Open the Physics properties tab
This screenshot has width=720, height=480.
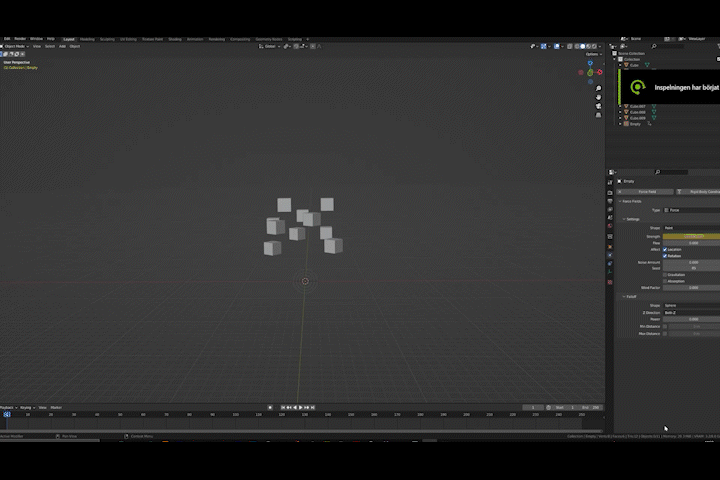pyautogui.click(x=610, y=255)
